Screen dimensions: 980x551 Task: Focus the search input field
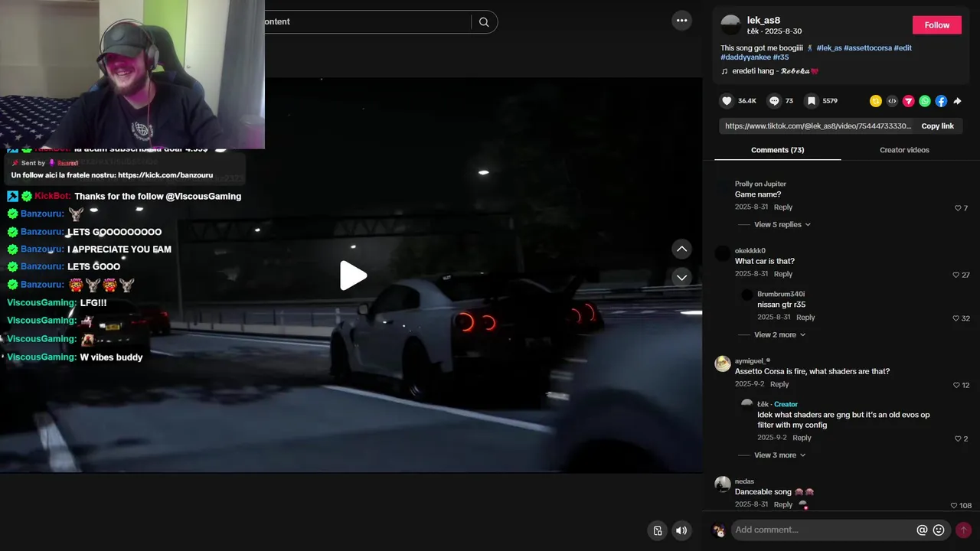[x=367, y=21]
